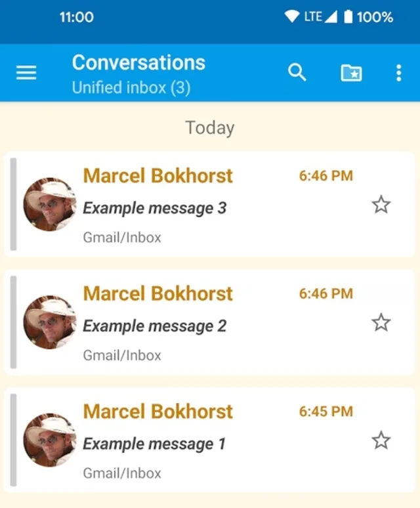Open the starred folders icon
The height and width of the screenshot is (508, 420).
(x=351, y=73)
